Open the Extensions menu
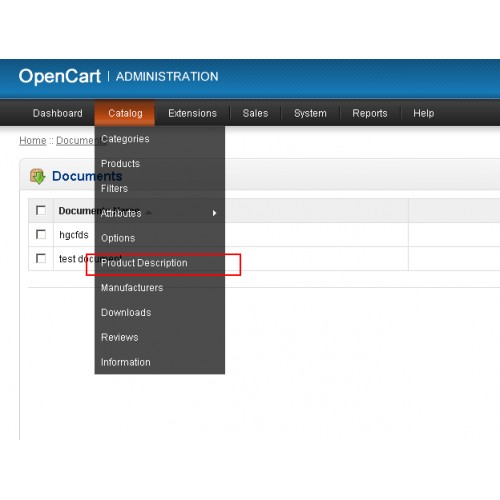 pyautogui.click(x=192, y=113)
